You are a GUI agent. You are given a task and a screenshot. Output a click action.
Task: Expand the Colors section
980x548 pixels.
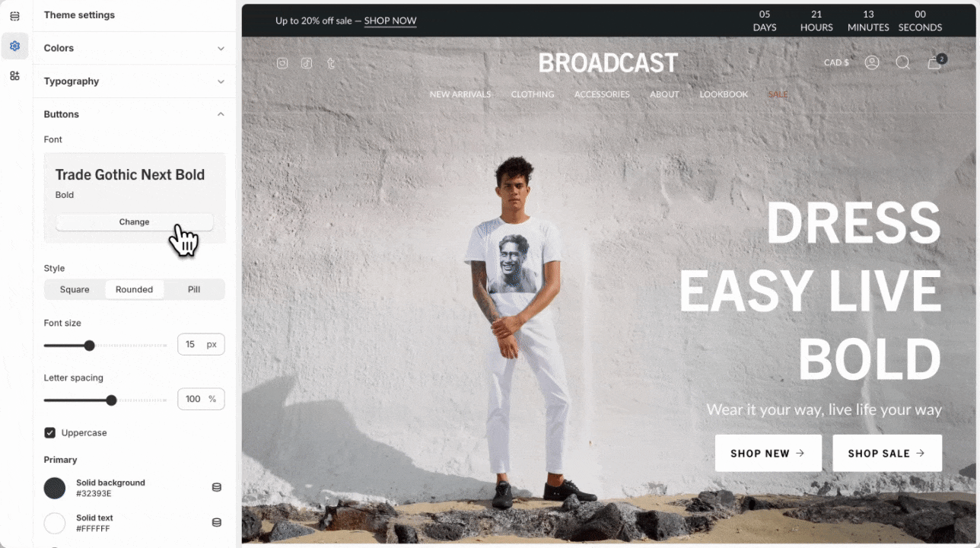click(x=134, y=48)
